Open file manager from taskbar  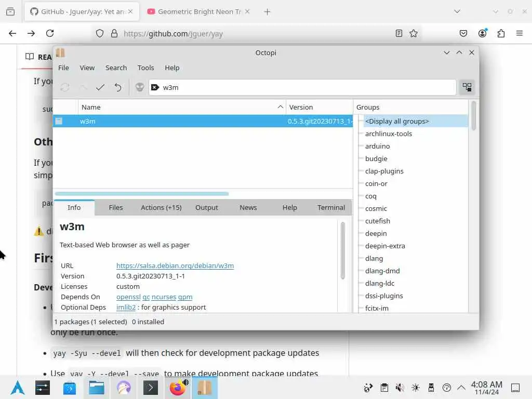point(96,388)
